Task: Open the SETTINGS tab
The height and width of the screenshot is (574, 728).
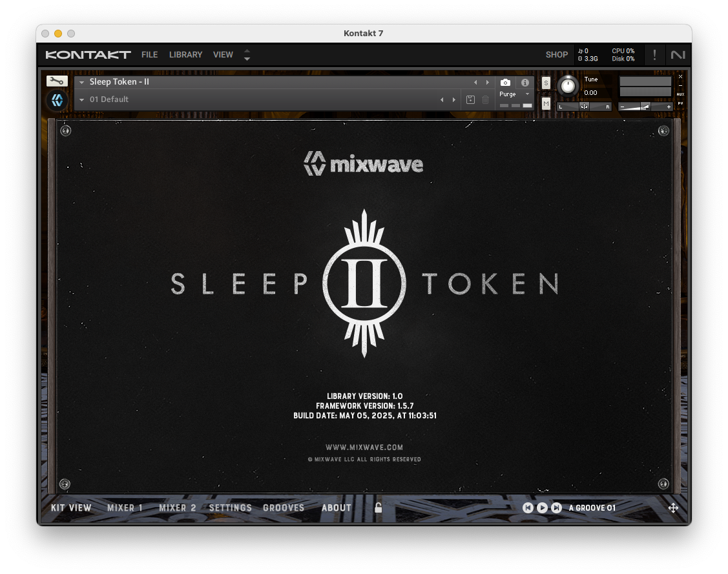Action: click(230, 507)
